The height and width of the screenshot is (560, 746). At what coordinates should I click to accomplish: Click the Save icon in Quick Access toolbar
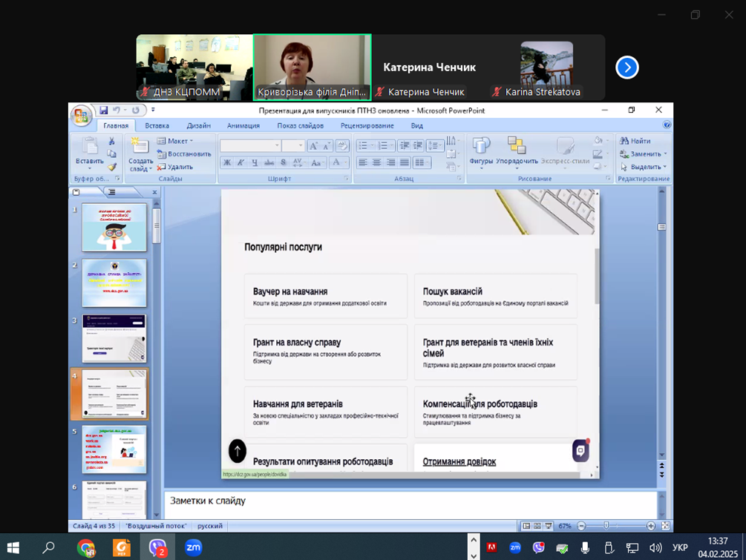click(104, 111)
